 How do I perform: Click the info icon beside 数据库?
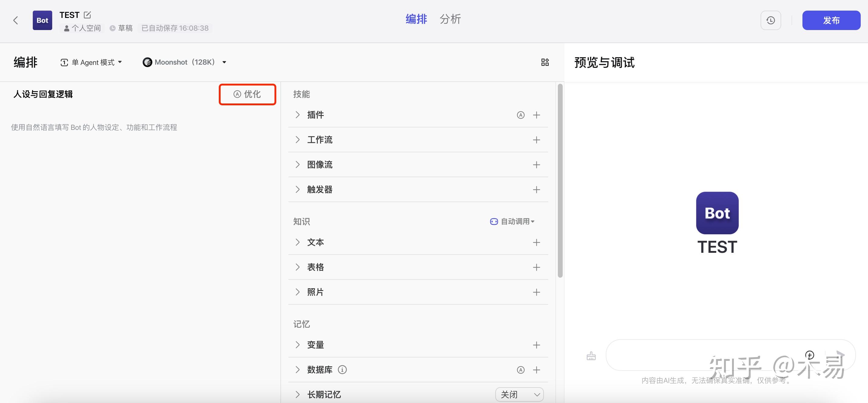(342, 370)
